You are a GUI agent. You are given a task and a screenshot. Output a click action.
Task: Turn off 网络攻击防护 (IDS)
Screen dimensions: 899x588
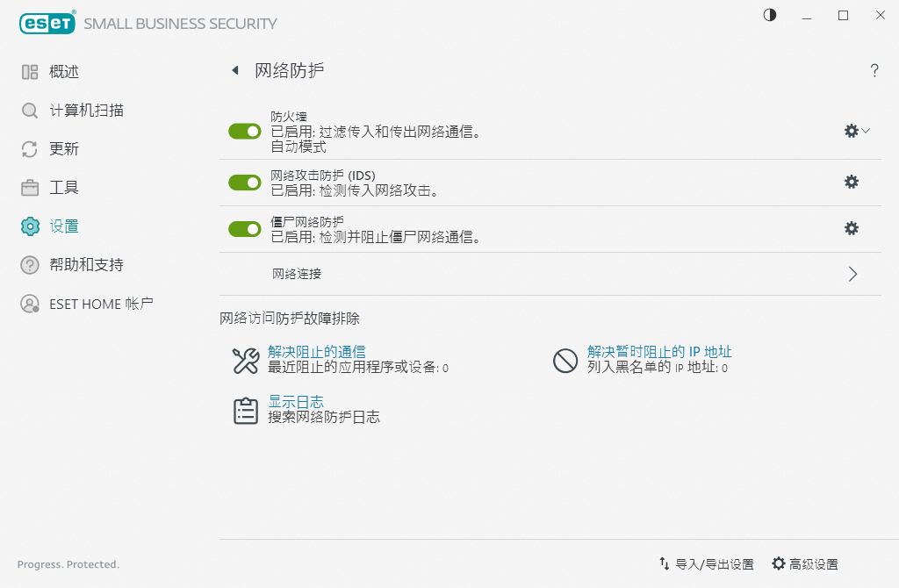pyautogui.click(x=244, y=182)
